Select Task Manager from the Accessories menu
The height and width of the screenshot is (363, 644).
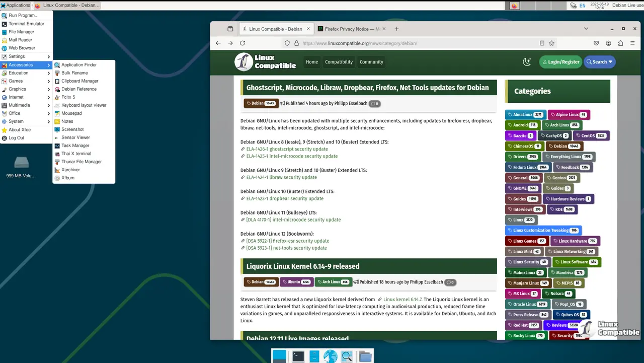75,145
